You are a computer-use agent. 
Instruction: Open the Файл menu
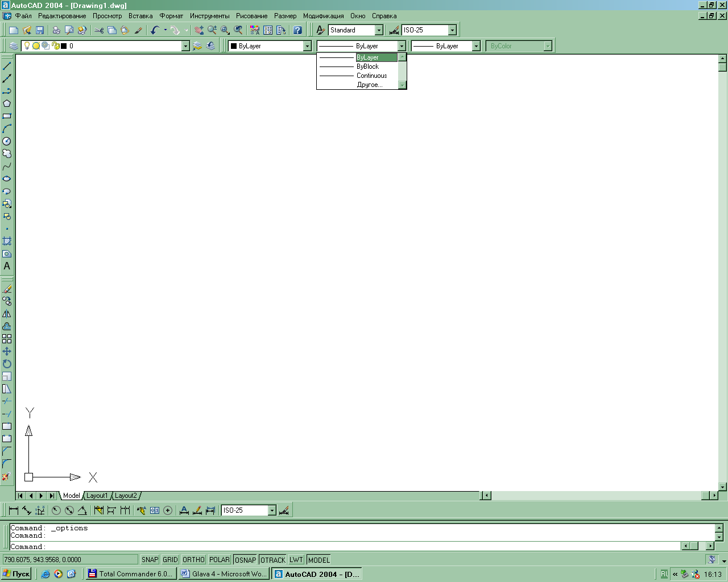23,16
